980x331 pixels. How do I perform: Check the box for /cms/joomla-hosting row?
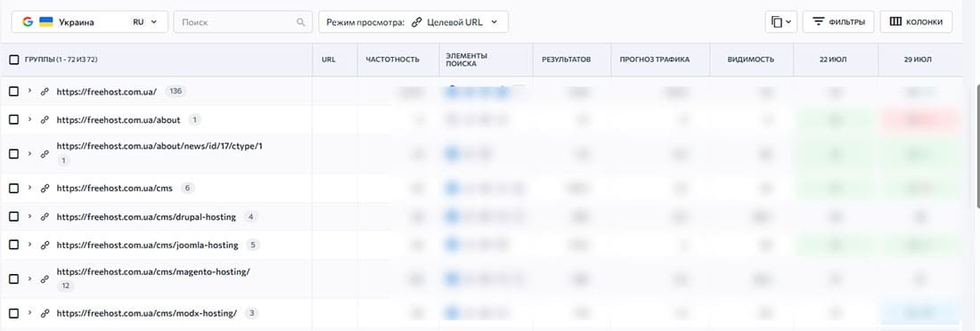(x=13, y=245)
